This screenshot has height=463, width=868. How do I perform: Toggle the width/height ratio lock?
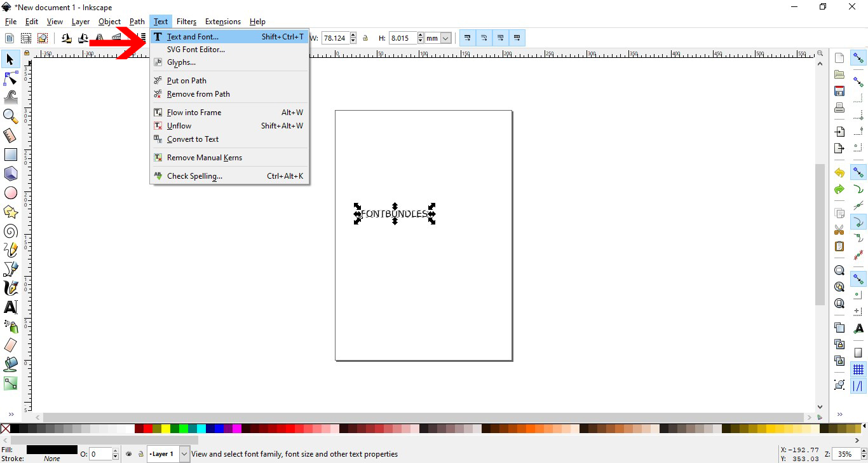click(x=365, y=38)
